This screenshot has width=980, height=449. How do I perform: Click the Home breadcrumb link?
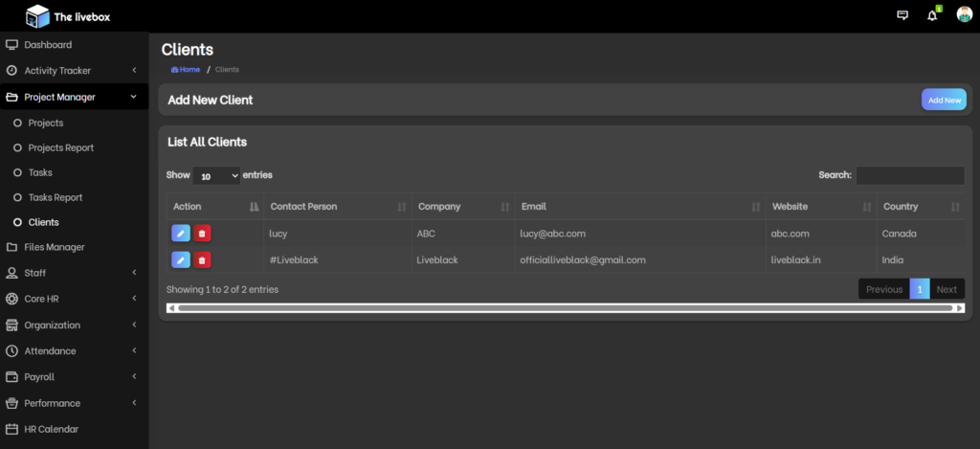click(186, 70)
